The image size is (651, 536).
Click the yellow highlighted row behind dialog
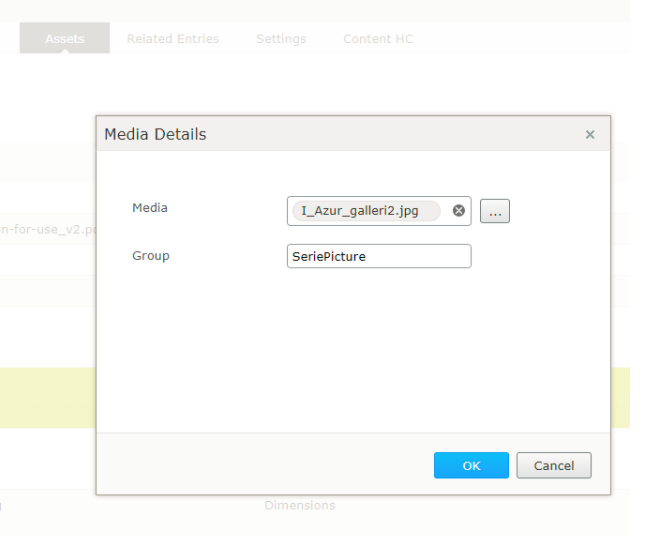pos(620,397)
